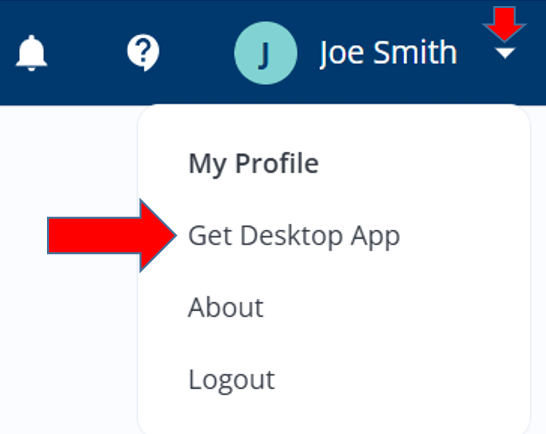Click Joe Smith's profile picture initial
This screenshot has height=434, width=546.
click(x=266, y=53)
